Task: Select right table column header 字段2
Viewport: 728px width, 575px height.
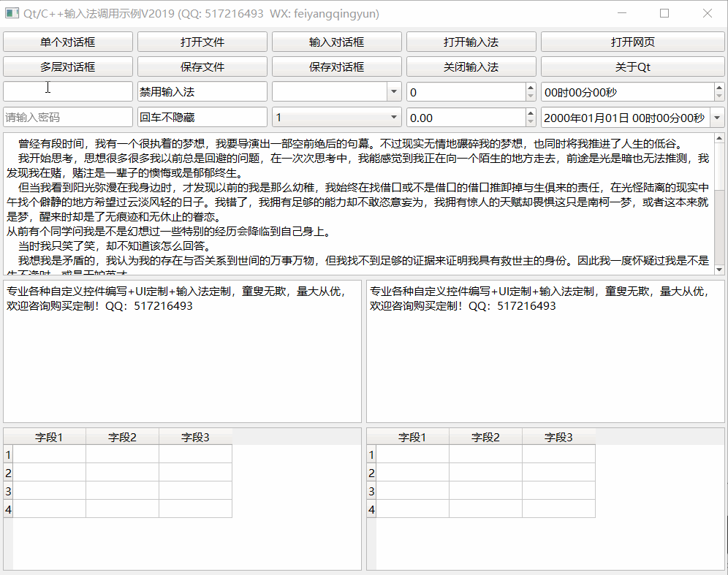Action: (x=485, y=437)
